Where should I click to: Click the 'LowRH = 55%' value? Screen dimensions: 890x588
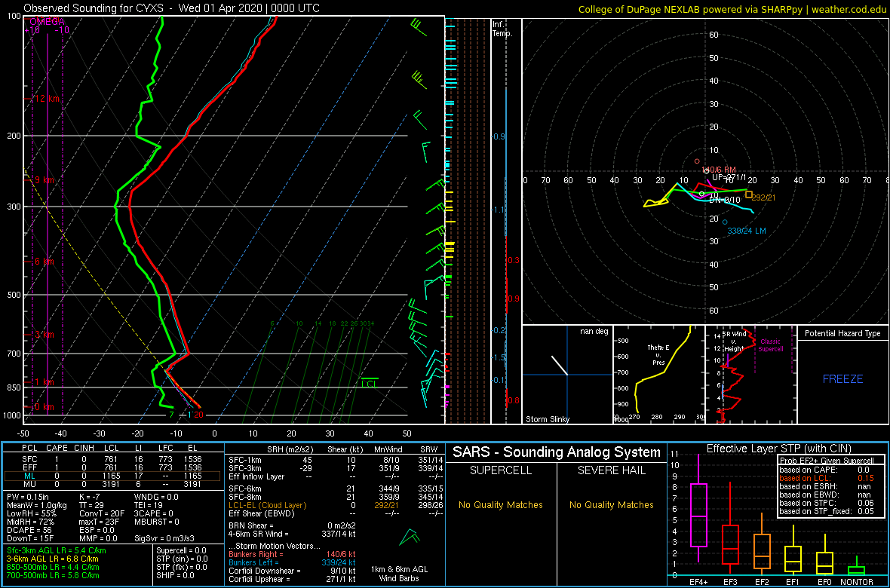[31, 514]
